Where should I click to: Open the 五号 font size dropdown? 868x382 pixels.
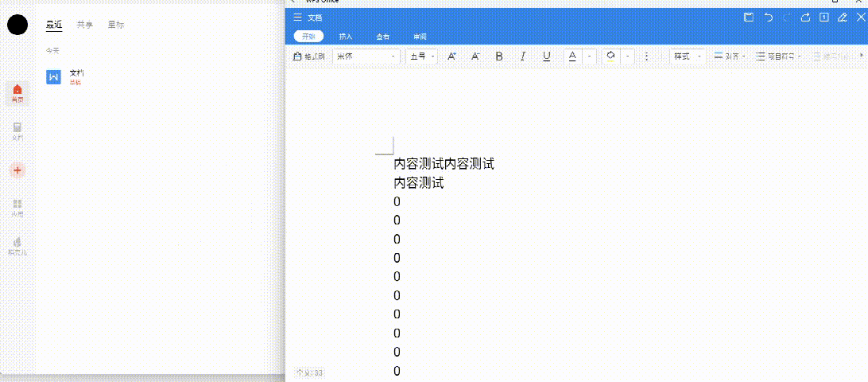[x=422, y=56]
